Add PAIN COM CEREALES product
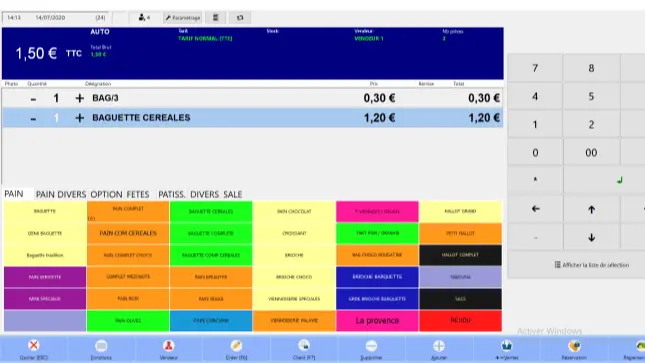Screen dimensions: 645x363 128,233
